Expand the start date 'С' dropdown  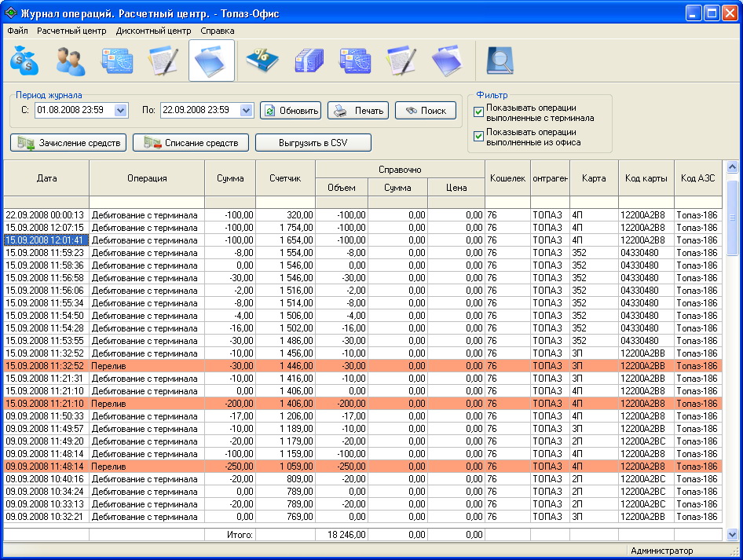pyautogui.click(x=121, y=111)
